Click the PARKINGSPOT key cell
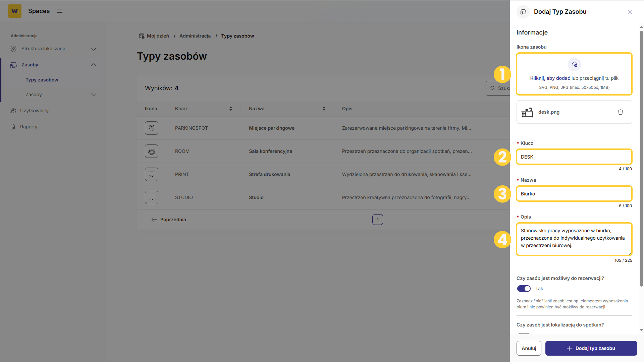 (192, 128)
